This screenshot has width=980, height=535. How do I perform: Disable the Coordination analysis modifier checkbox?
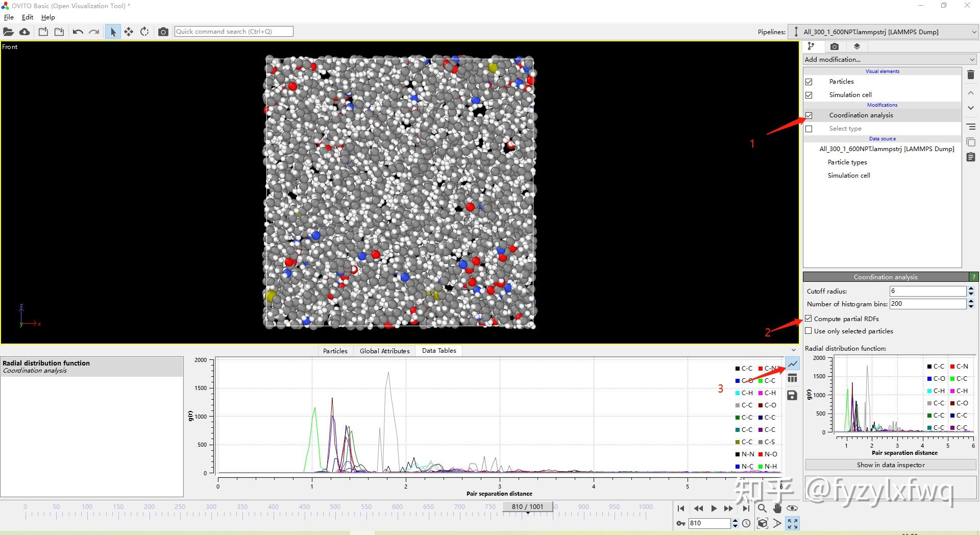tap(809, 115)
